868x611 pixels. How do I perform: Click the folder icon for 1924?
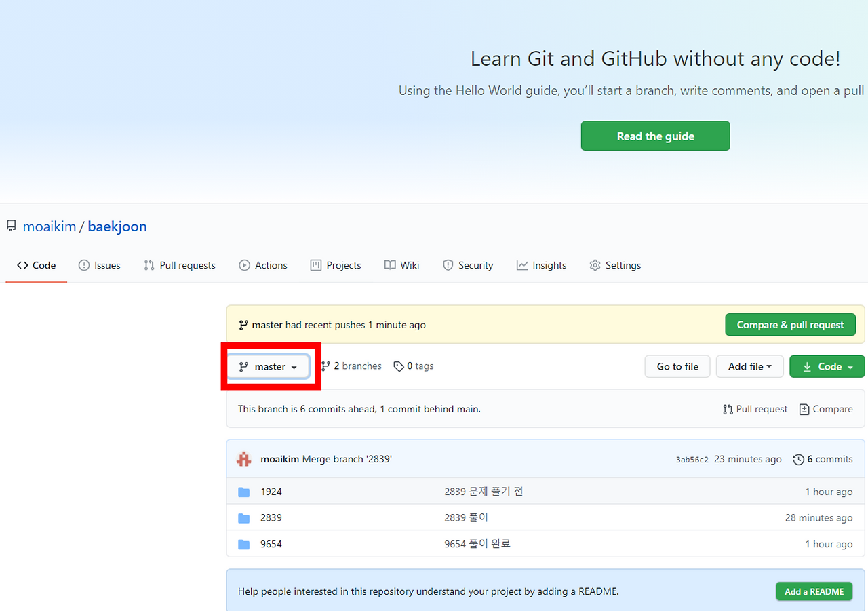(x=244, y=492)
